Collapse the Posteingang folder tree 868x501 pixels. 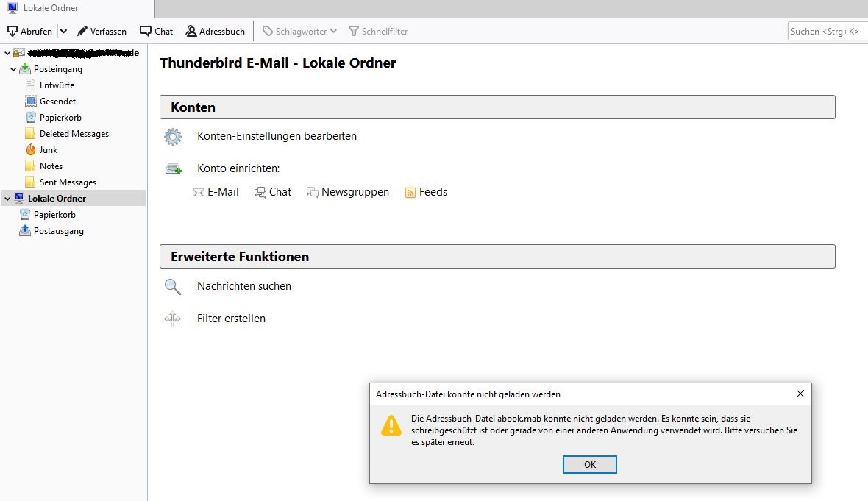coord(13,69)
